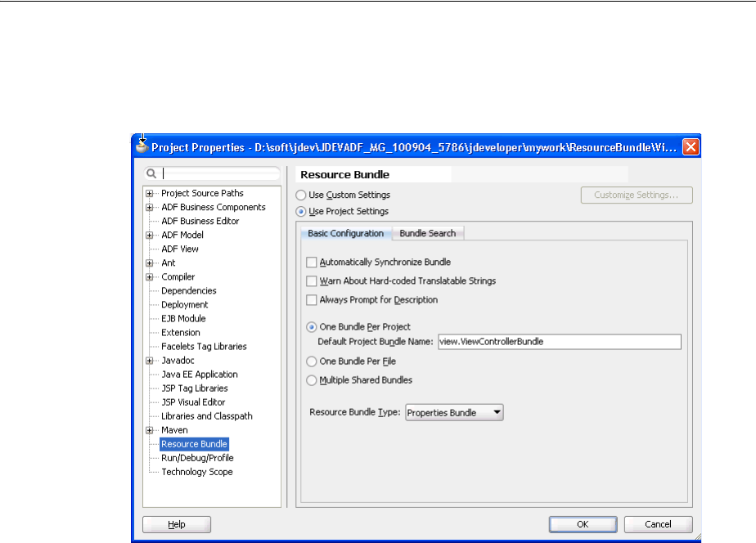Click the Project Properties title bar icon
Screen dimensions: 756x543
click(x=142, y=145)
